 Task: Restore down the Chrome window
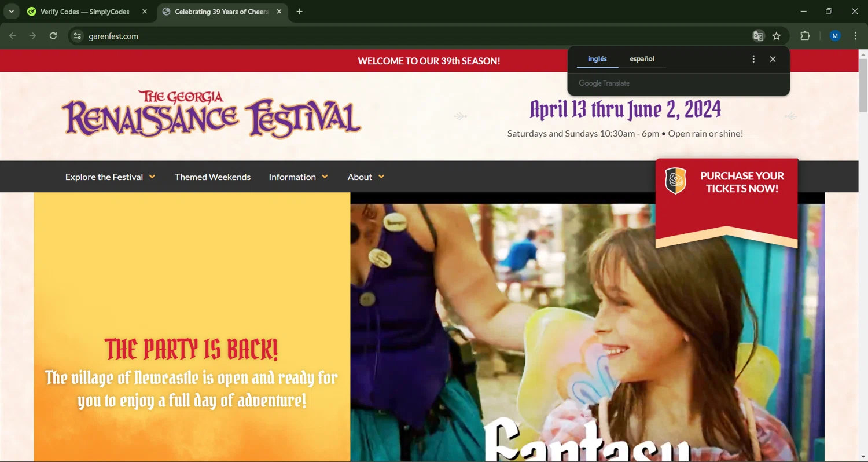pyautogui.click(x=829, y=12)
